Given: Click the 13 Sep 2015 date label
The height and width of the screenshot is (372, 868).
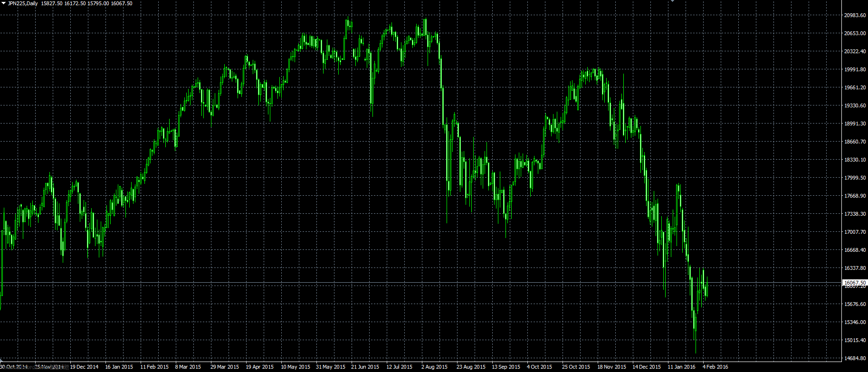Looking at the screenshot, I should [506, 367].
